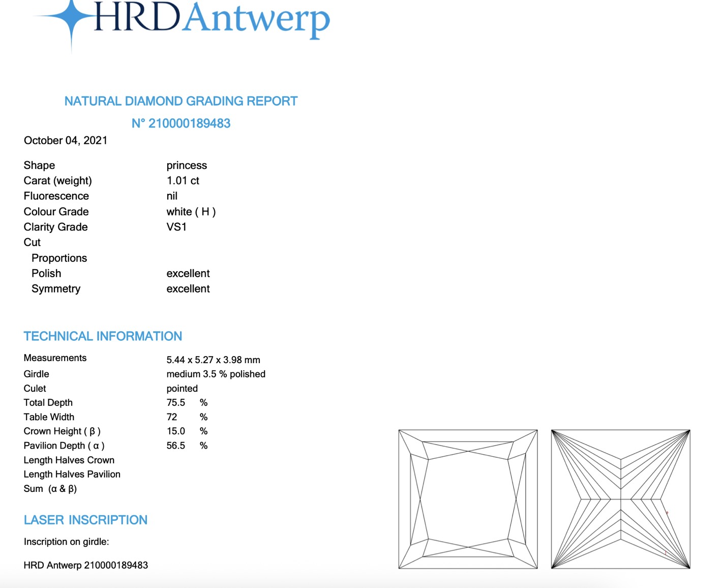Click the measurements 5.44 x 5.27 x 3.98 mm
Viewport: 720px width, 588px height.
[x=213, y=360]
